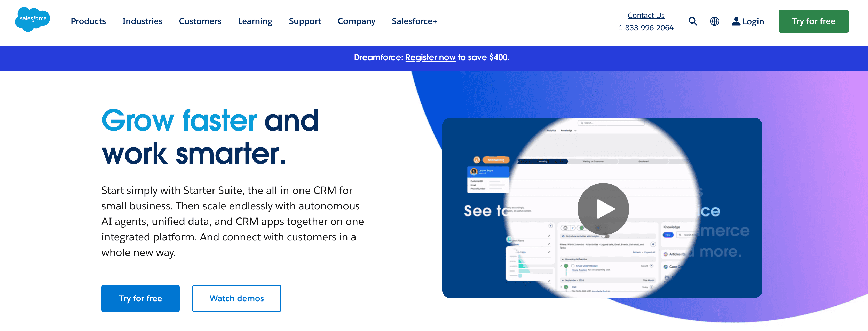Expand the Customers navigation menu
Screen dimensions: 868x331
pos(200,21)
